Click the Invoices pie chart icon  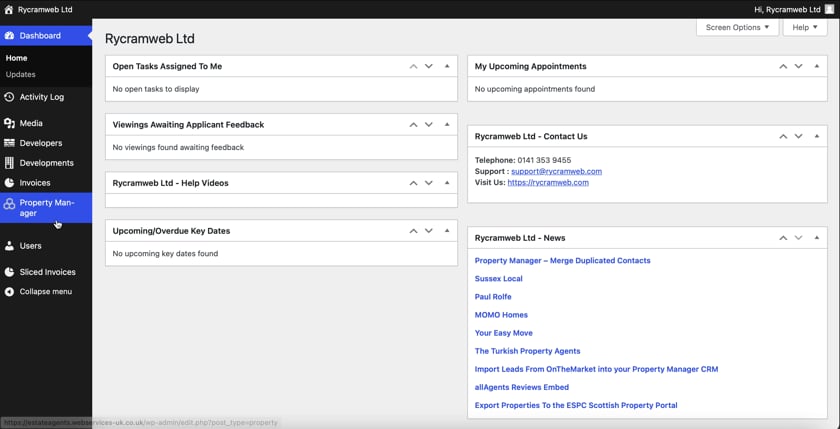point(9,183)
